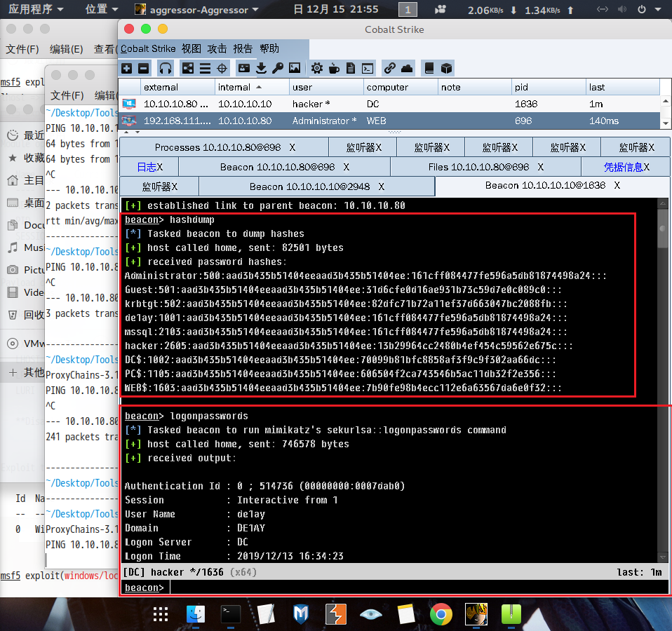Viewport: 672px width, 631px height.
Task: Close the Beacon 10.10.10.10@1636 tab
Action: 617,185
